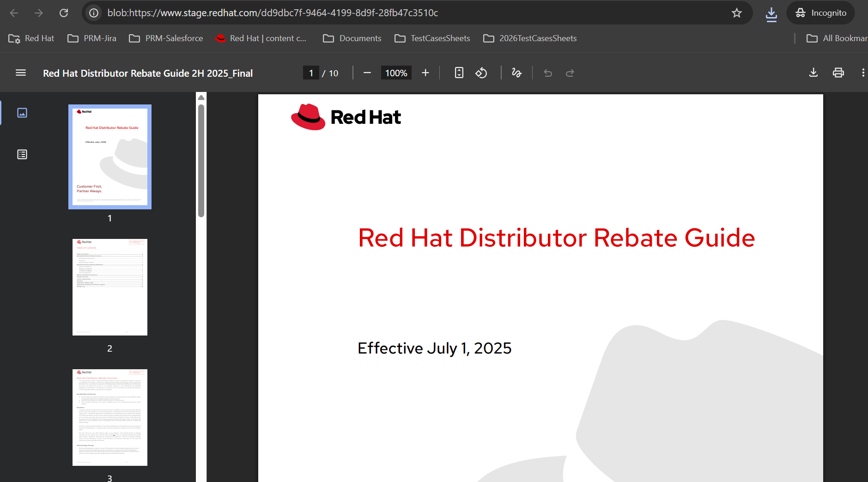Open the PDF viewer more actions menu
Image resolution: width=868 pixels, height=482 pixels.
[x=862, y=73]
